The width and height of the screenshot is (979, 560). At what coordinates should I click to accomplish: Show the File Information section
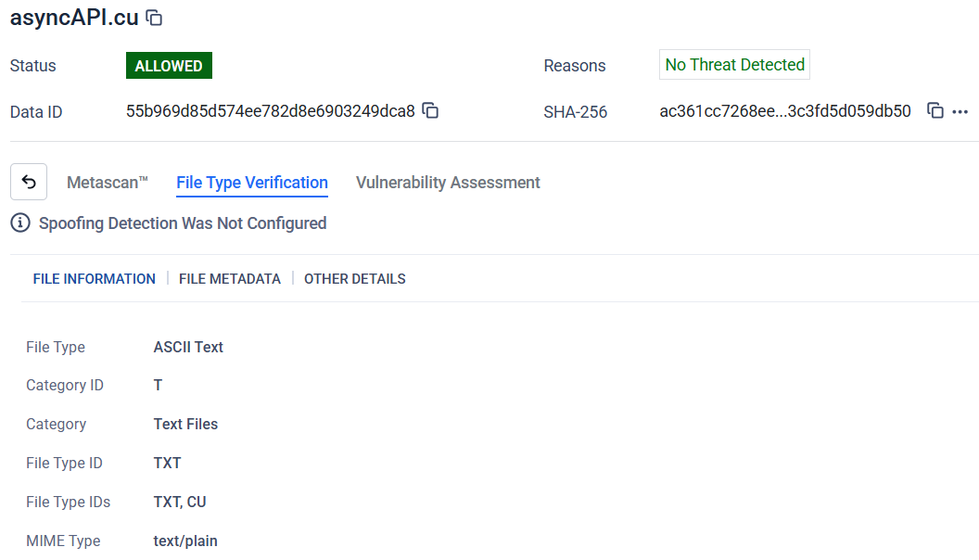coord(95,279)
